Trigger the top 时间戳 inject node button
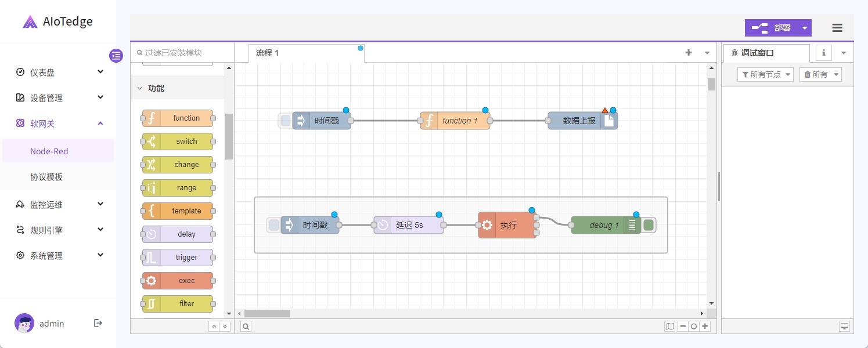 coord(285,121)
